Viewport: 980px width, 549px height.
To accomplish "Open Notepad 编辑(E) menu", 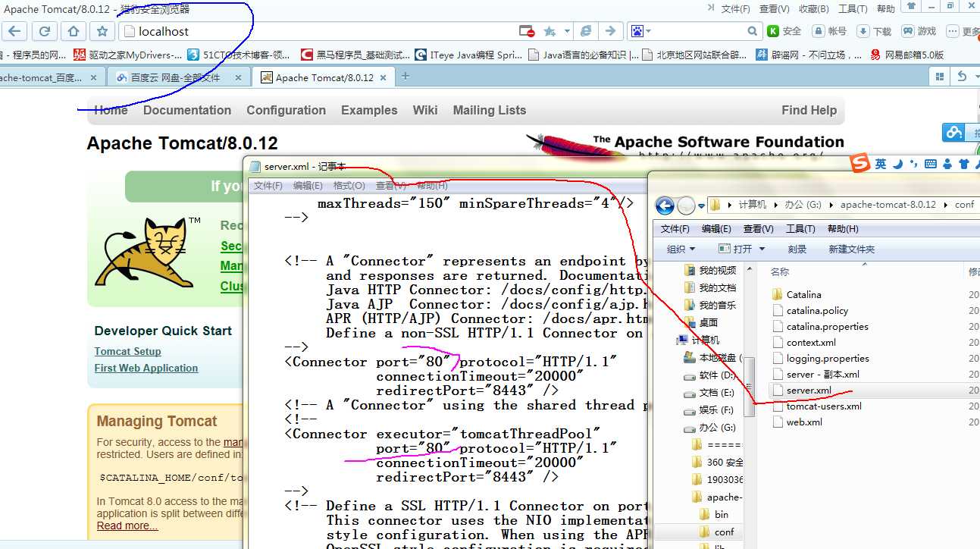I will [x=308, y=186].
